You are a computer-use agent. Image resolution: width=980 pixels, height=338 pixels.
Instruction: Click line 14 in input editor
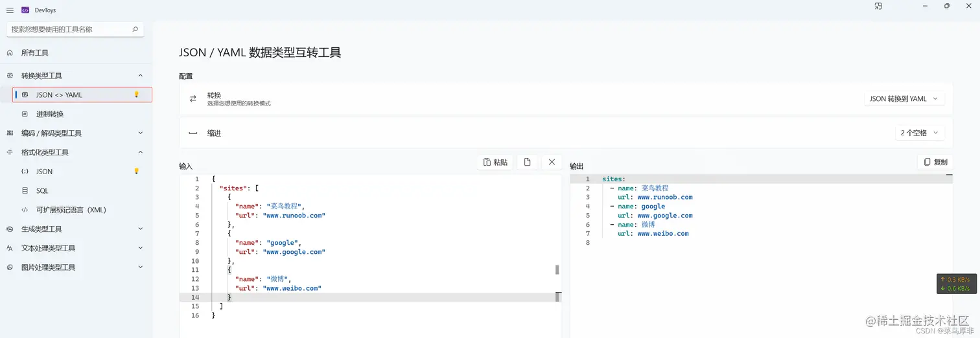point(370,297)
